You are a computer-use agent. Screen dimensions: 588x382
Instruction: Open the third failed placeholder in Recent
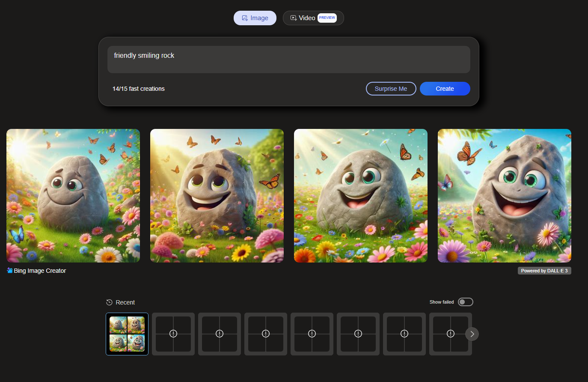coord(266,334)
